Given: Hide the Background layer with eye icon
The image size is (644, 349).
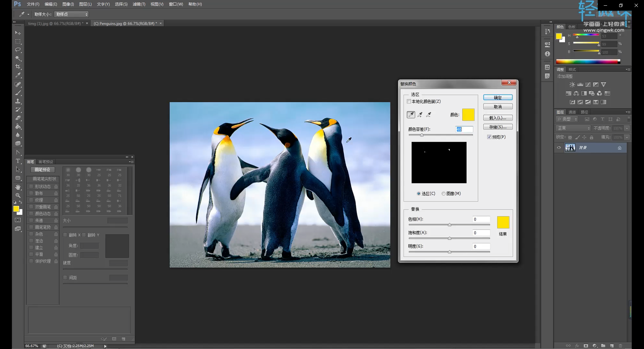Looking at the screenshot, I should [x=559, y=148].
